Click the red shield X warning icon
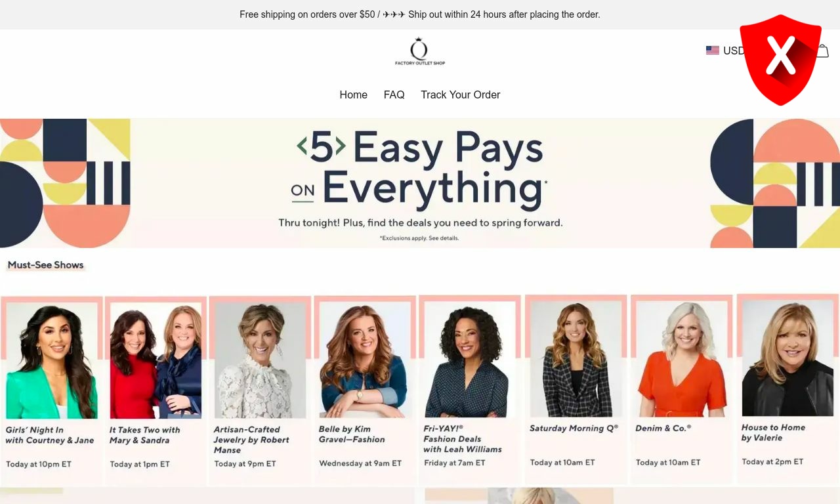 point(780,60)
